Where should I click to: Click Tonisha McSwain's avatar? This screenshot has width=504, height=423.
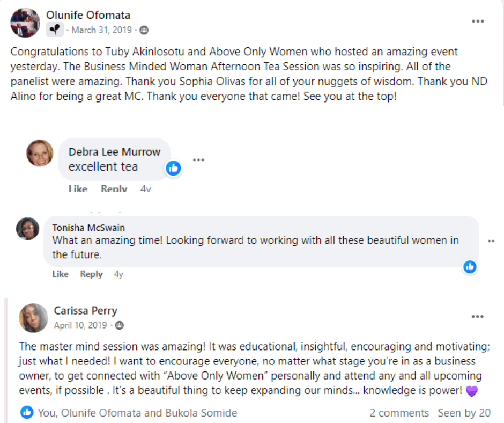[x=28, y=229]
